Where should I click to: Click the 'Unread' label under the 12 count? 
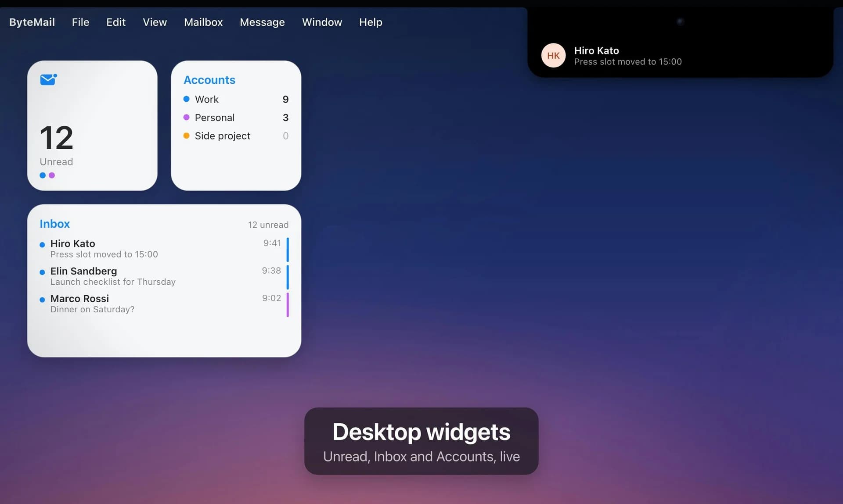pos(56,162)
